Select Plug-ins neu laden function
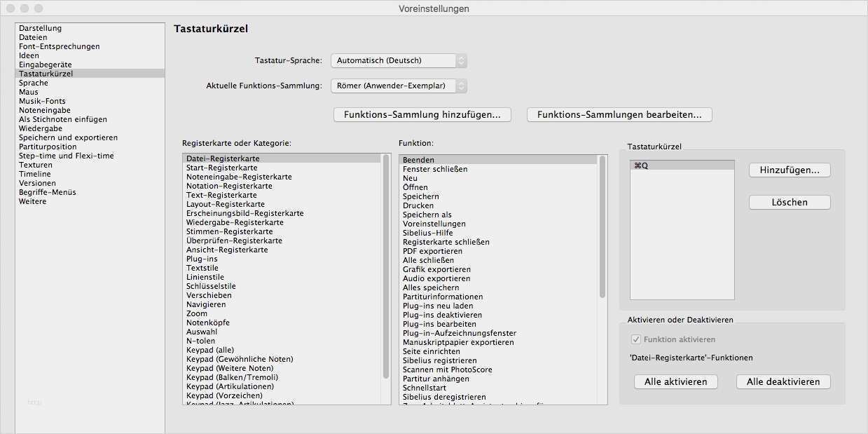Viewport: 868px width, 434px height. tap(499, 306)
